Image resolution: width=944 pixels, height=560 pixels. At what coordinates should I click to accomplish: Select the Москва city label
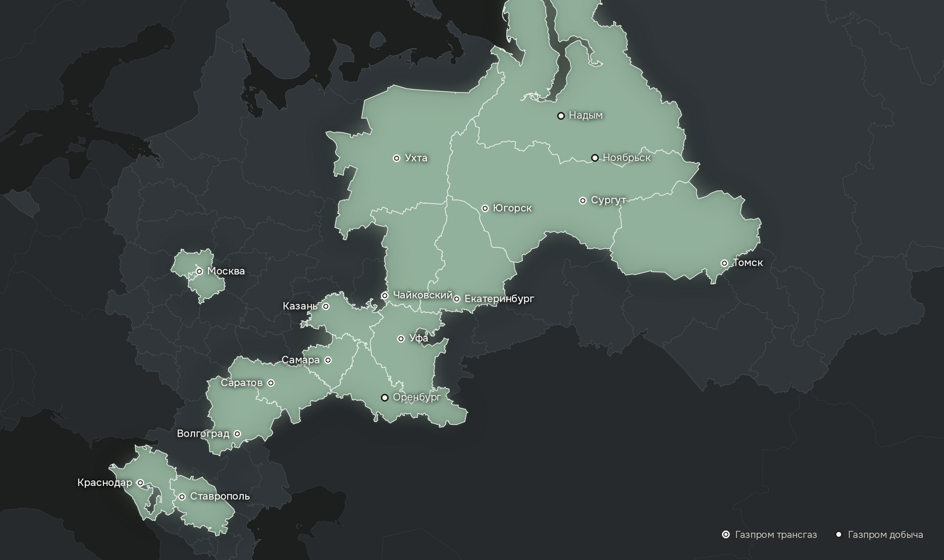tap(226, 271)
